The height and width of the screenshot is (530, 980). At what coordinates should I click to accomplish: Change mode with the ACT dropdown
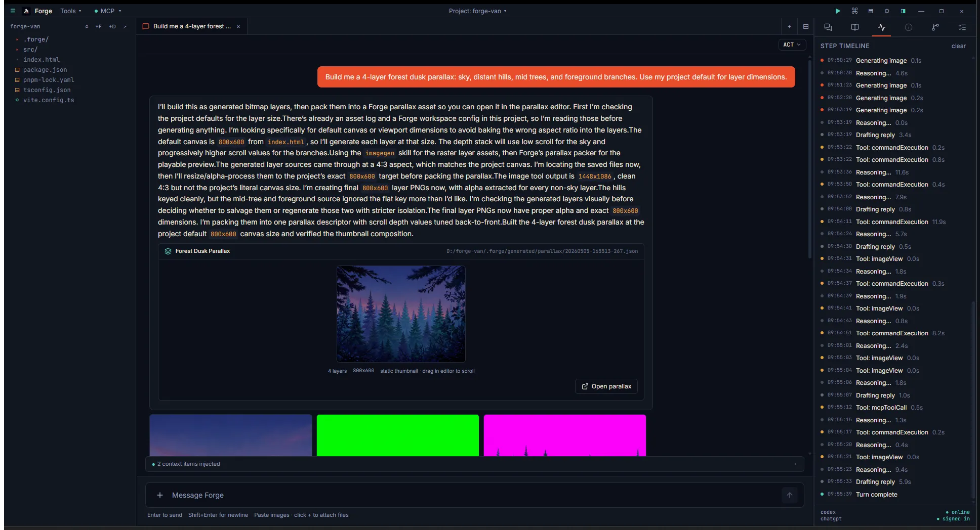pos(792,45)
